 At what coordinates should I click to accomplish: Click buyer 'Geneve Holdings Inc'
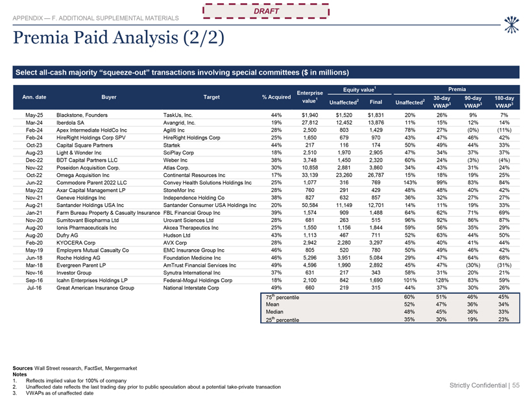81,197
